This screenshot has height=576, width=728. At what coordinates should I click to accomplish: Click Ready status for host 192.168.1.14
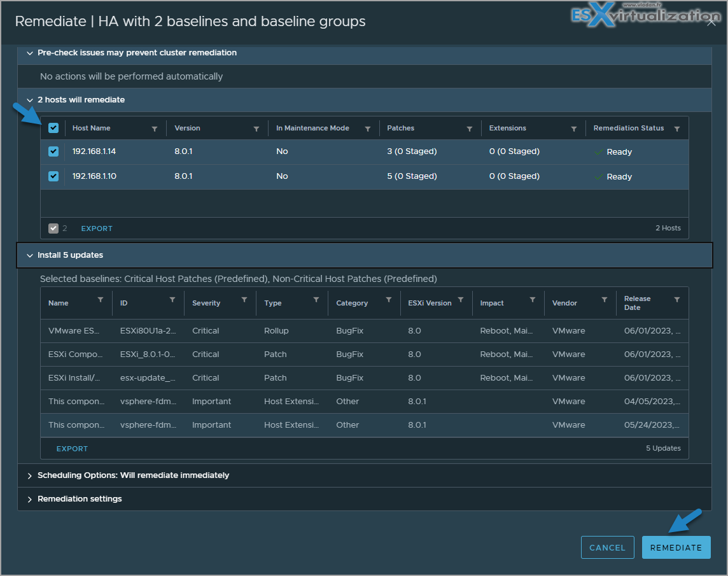point(619,152)
